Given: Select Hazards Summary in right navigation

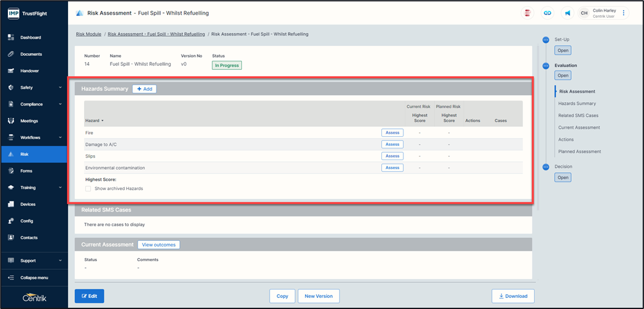Looking at the screenshot, I should 576,104.
